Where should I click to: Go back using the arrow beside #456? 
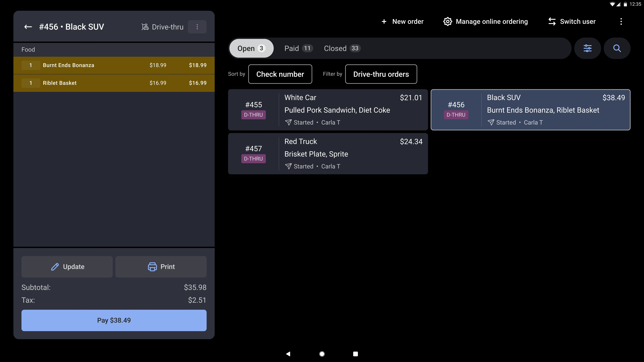click(28, 27)
